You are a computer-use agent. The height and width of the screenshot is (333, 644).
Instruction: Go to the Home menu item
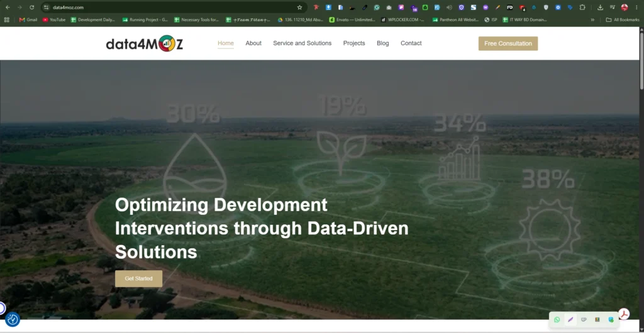tap(226, 43)
